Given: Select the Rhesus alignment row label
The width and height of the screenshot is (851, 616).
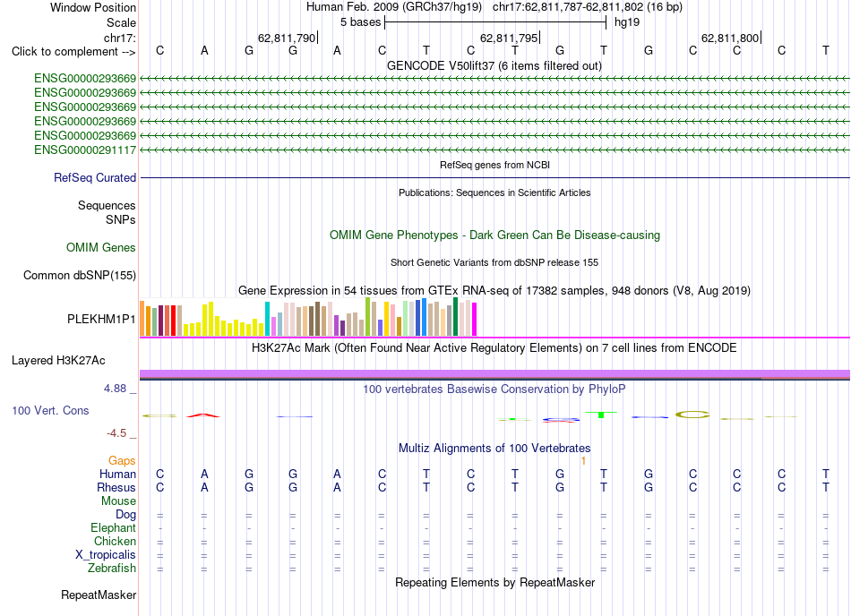Looking at the screenshot, I should coord(116,487).
